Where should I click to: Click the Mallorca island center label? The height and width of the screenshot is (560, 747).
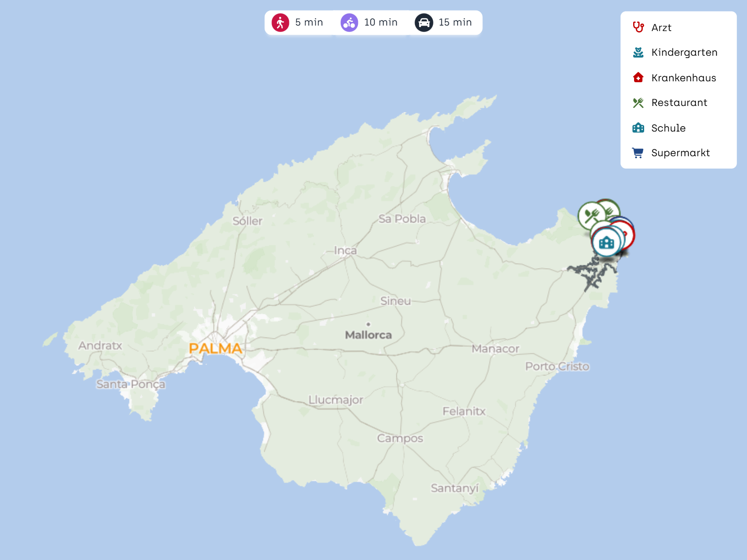point(368,335)
